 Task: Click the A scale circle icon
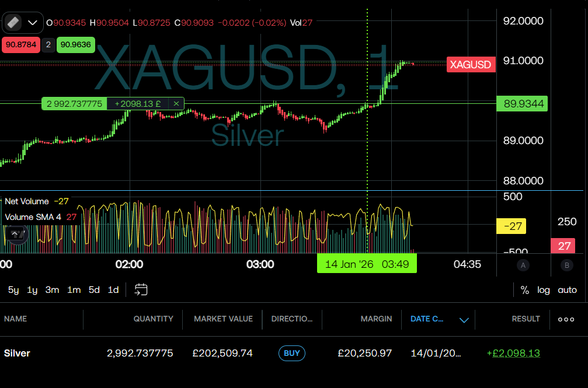click(x=523, y=265)
